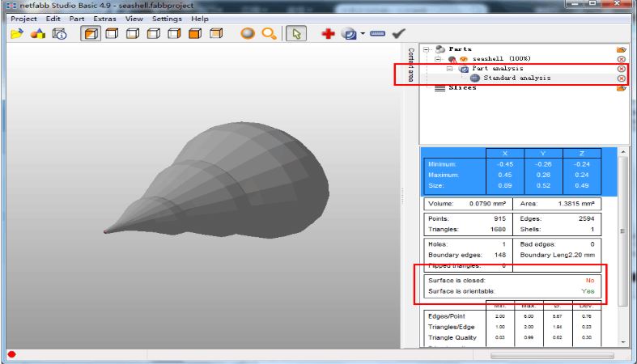Remove Standard analysis with red X
637x364 pixels.
pyautogui.click(x=621, y=78)
